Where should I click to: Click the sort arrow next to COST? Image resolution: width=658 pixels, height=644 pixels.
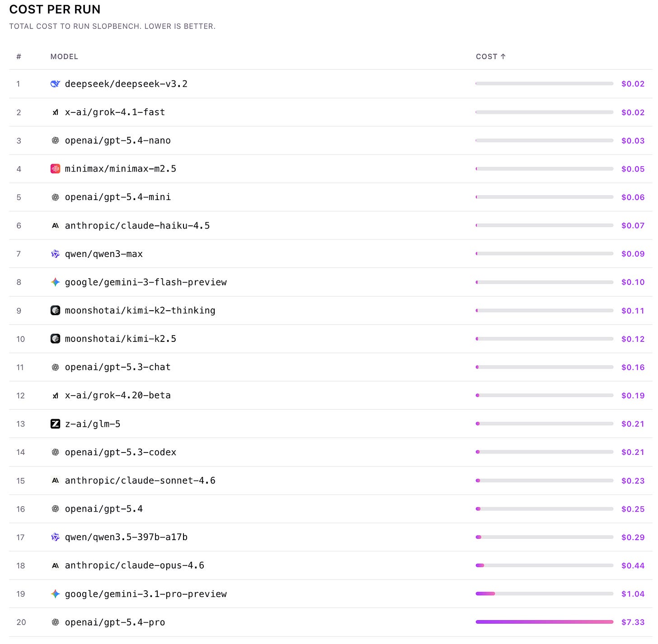(x=503, y=56)
